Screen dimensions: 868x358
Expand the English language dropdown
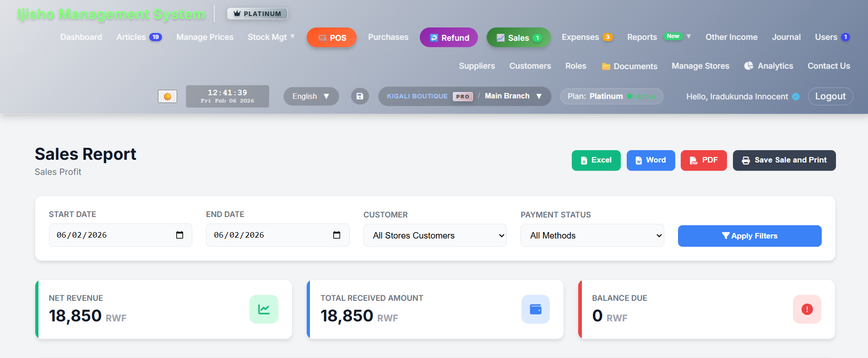(311, 96)
